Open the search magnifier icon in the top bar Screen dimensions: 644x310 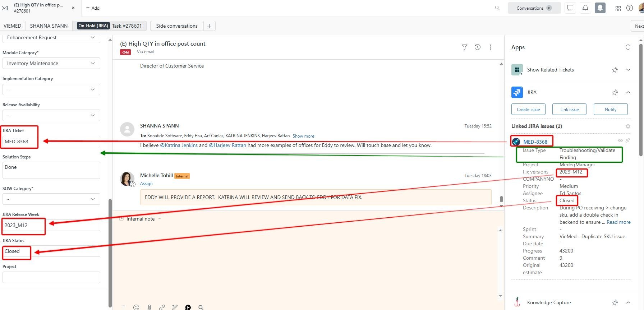pos(497,8)
